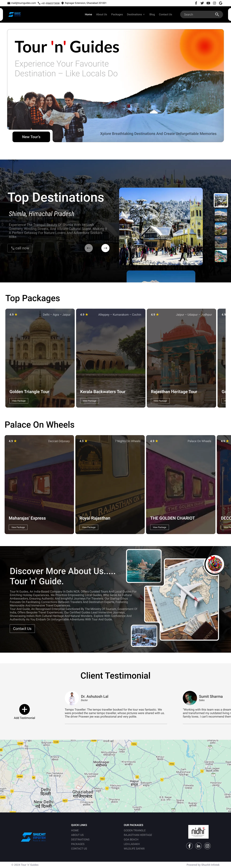Click the plus icon to add testimonial

click(x=24, y=709)
